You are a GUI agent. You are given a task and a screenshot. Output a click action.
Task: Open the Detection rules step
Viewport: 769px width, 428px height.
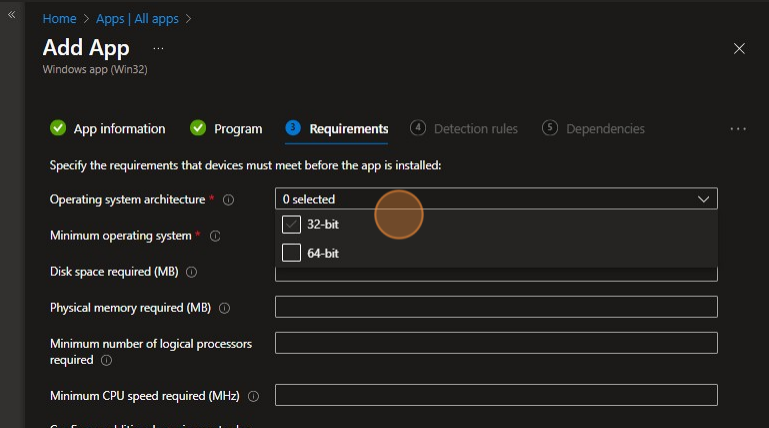coord(465,129)
